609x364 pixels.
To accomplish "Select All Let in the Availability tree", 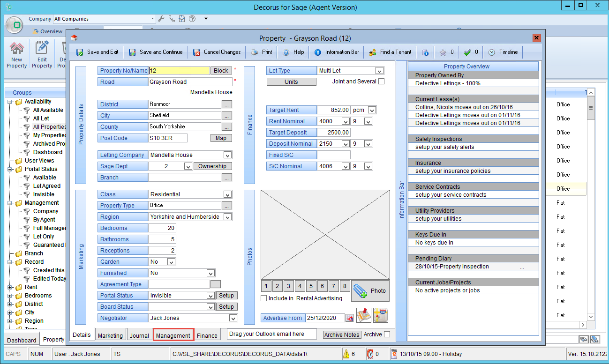I will [x=41, y=119].
